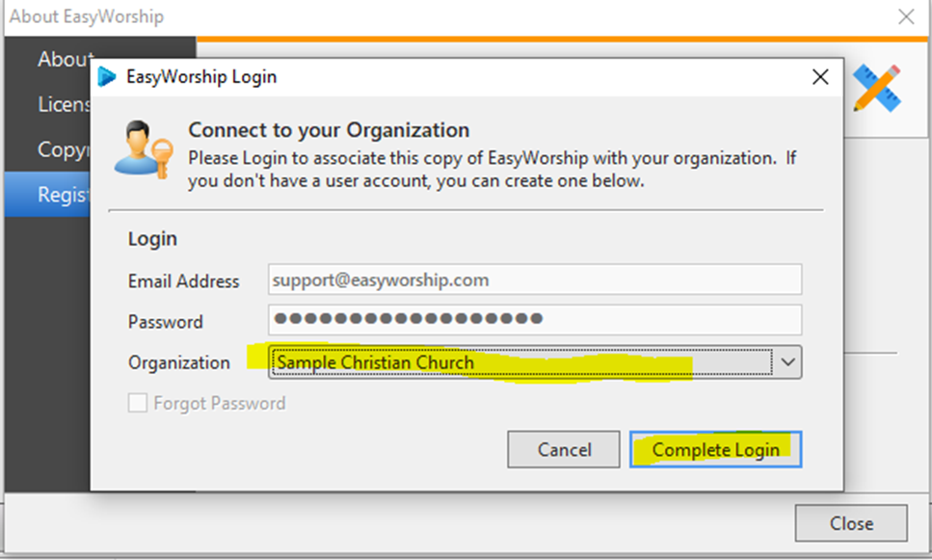Close the About EasyWorship window

tap(906, 16)
